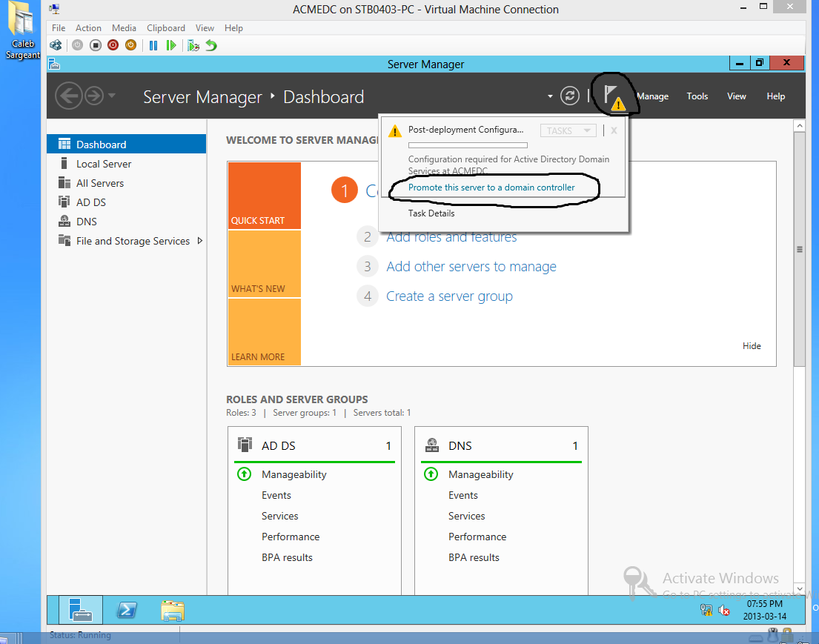Click the red Shut Down VM icon
This screenshot has height=644, width=819.
[x=113, y=45]
